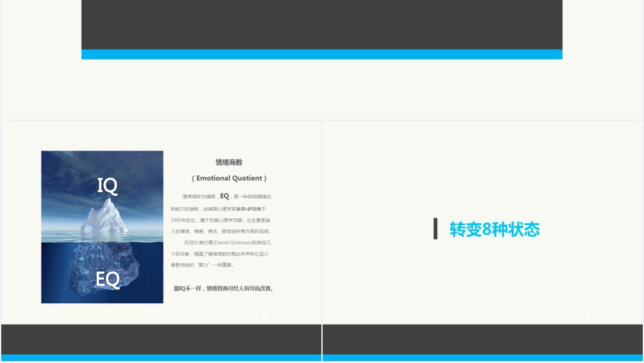
Task: Click the page number 3 on slide 3
Action: pyautogui.click(x=588, y=315)
